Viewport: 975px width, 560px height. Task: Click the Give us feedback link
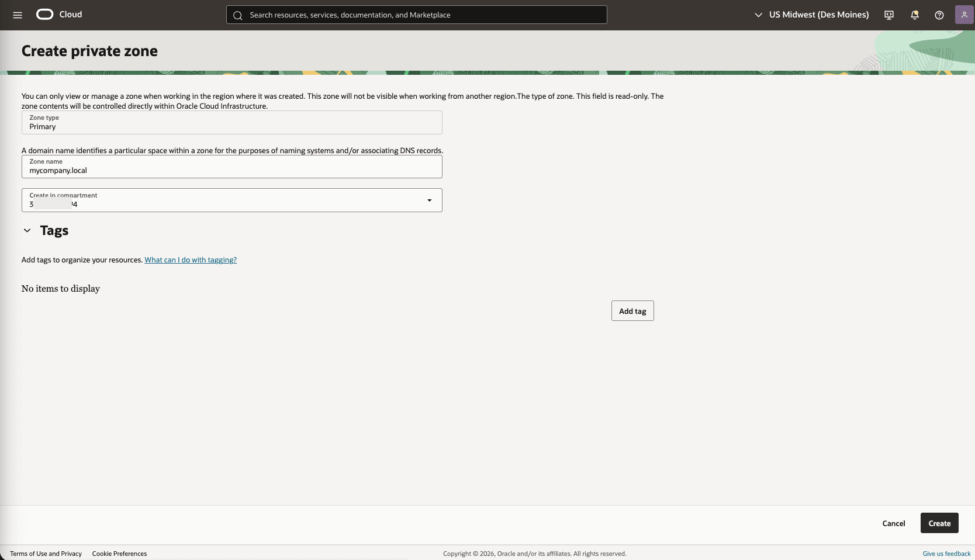[946, 554]
